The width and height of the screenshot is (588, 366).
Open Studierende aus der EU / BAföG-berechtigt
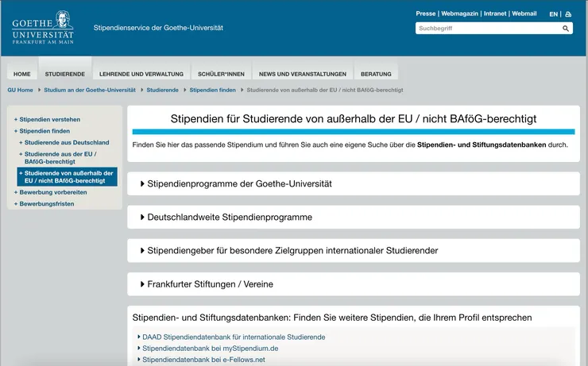click(x=60, y=158)
